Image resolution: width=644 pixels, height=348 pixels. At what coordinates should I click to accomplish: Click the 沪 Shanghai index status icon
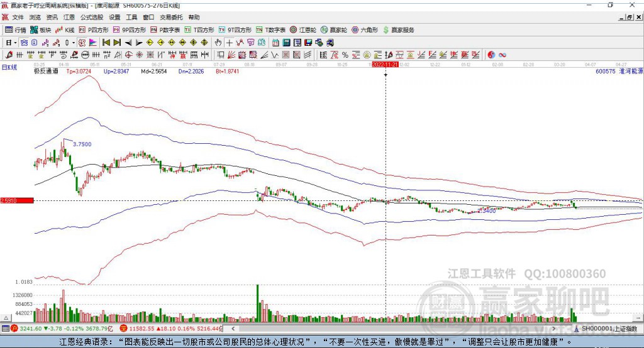click(x=14, y=329)
